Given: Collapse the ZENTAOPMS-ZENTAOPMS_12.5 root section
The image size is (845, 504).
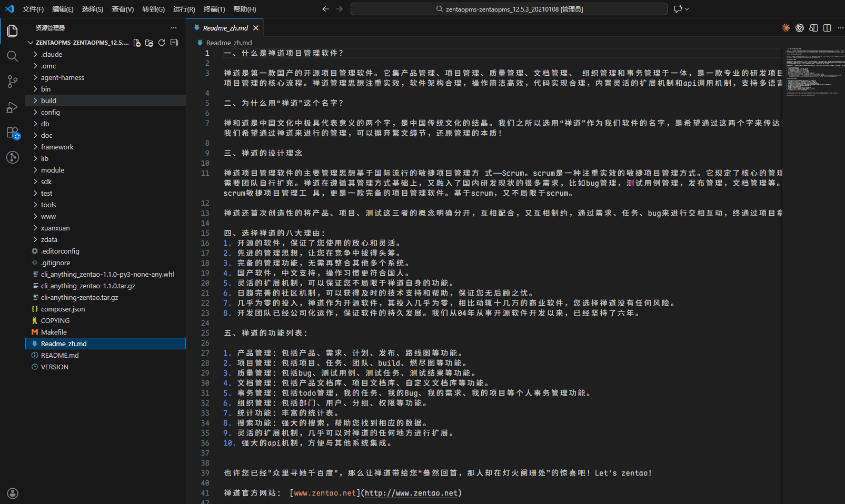Looking at the screenshot, I should [31, 43].
